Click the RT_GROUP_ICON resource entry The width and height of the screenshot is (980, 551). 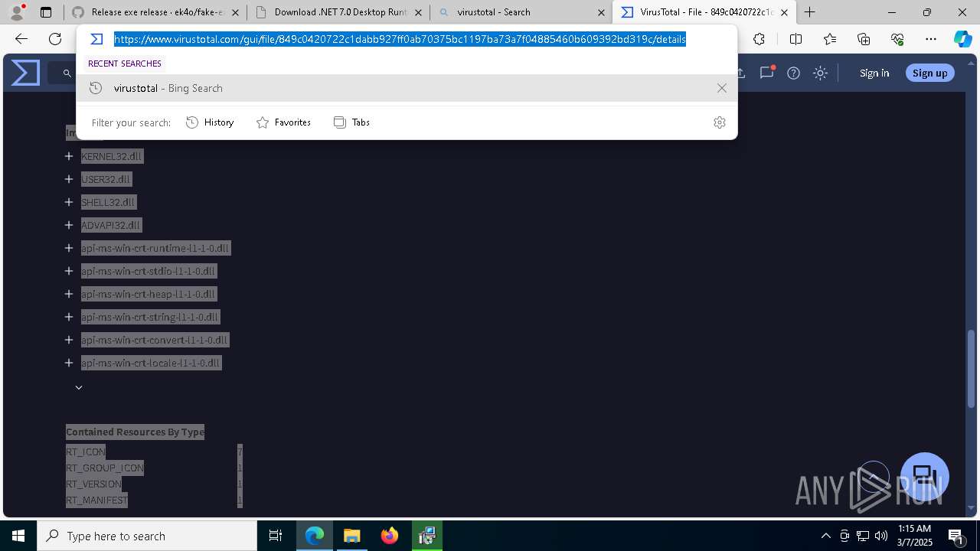click(x=105, y=468)
